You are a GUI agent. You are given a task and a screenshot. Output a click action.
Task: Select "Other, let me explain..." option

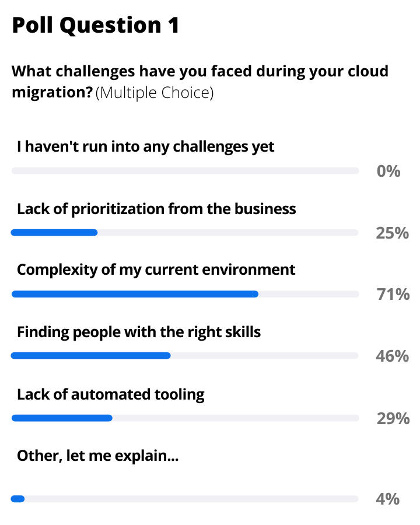(97, 455)
